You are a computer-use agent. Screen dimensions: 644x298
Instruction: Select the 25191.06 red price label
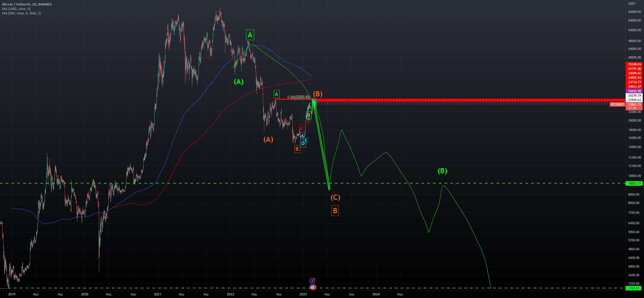click(x=634, y=69)
